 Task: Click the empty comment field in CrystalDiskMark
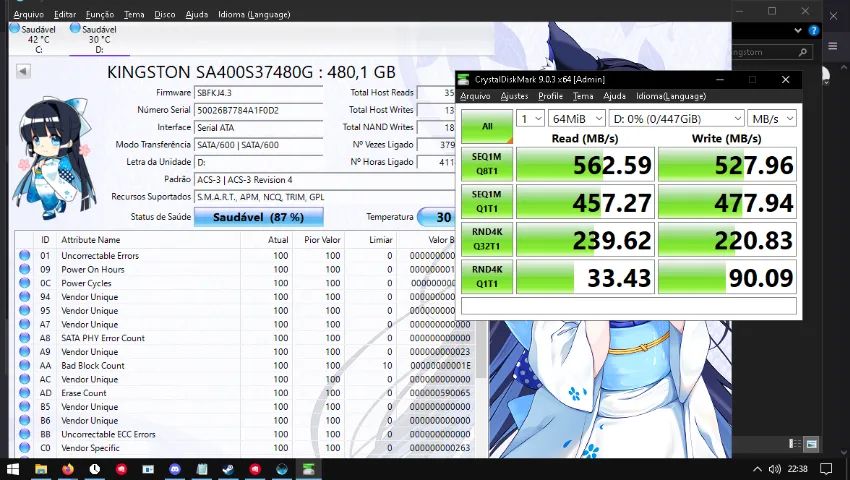click(629, 305)
